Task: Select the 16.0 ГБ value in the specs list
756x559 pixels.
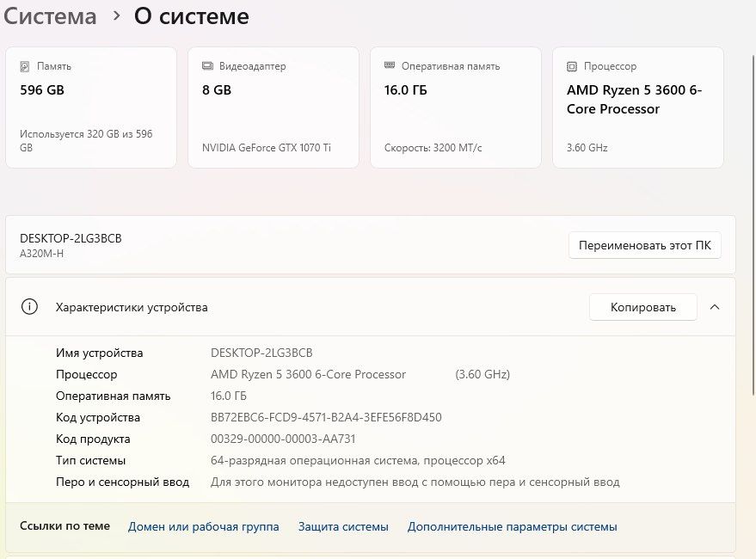Action: 229,396
